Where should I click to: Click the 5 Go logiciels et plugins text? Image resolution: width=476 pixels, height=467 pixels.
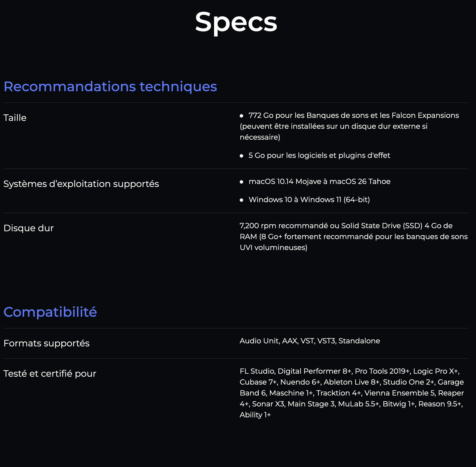coord(319,155)
